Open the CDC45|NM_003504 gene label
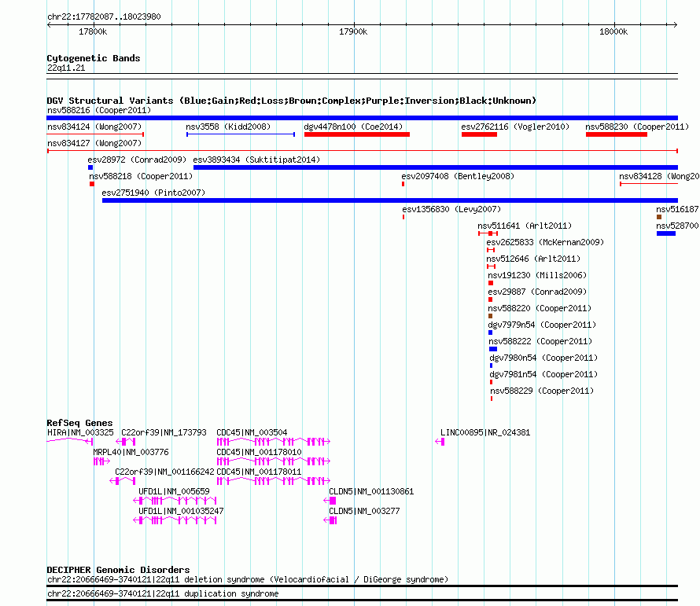 252,432
